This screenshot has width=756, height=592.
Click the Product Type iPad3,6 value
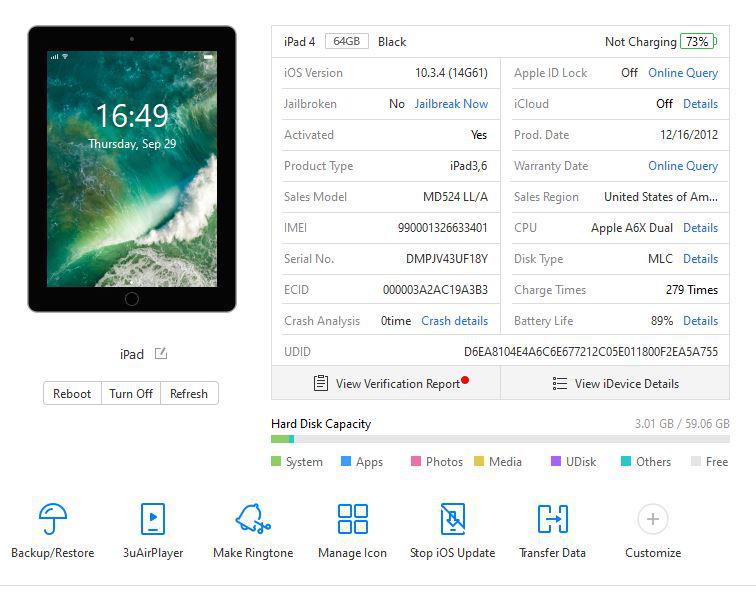(468, 166)
